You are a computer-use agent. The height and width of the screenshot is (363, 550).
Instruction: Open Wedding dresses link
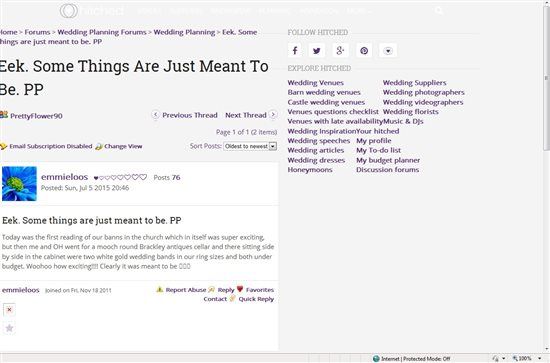point(316,160)
